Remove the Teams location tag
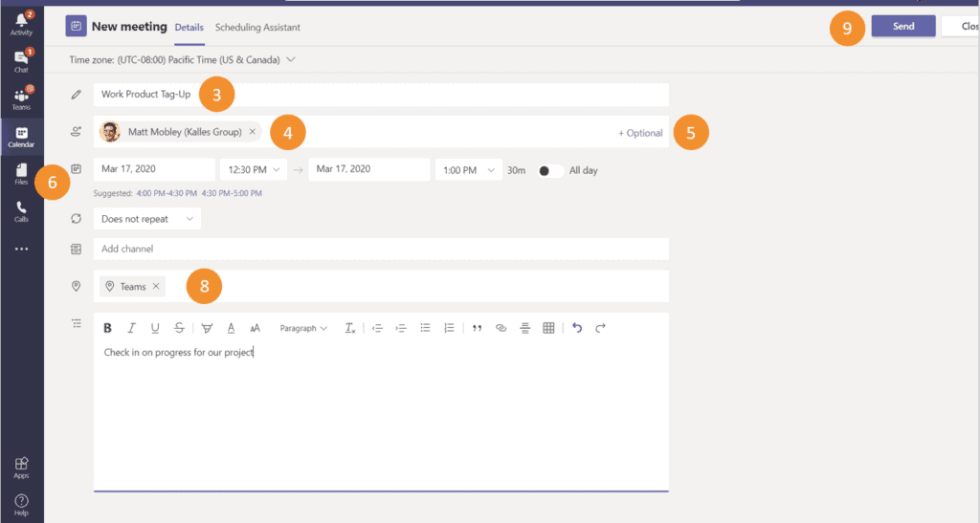The image size is (980, 523). pos(156,287)
